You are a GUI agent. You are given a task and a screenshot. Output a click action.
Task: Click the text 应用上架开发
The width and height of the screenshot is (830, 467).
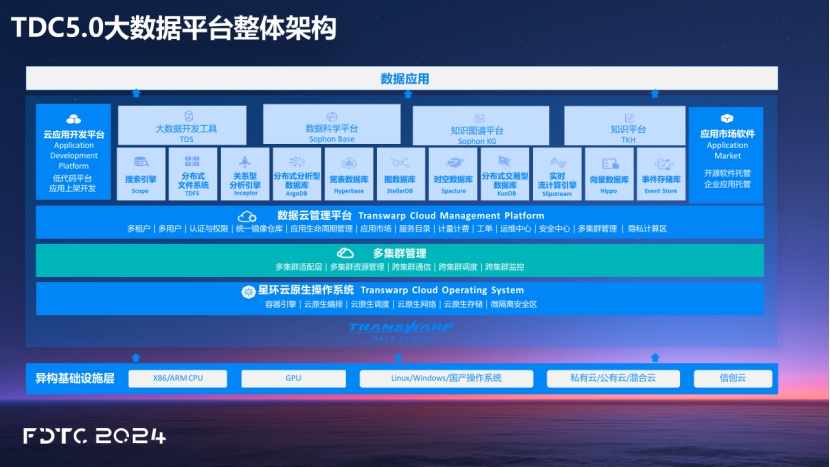point(73,188)
